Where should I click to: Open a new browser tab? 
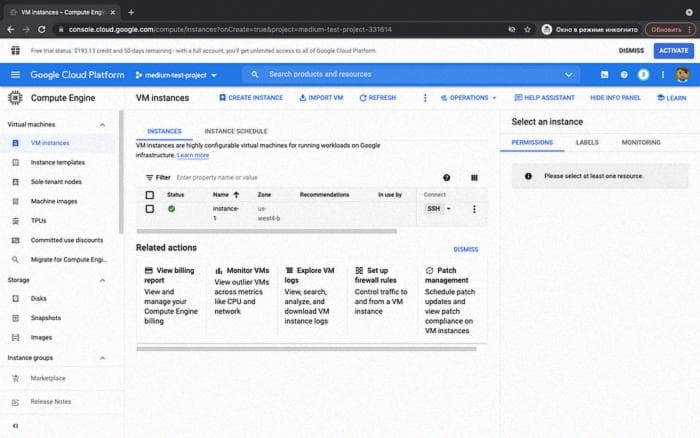point(131,13)
